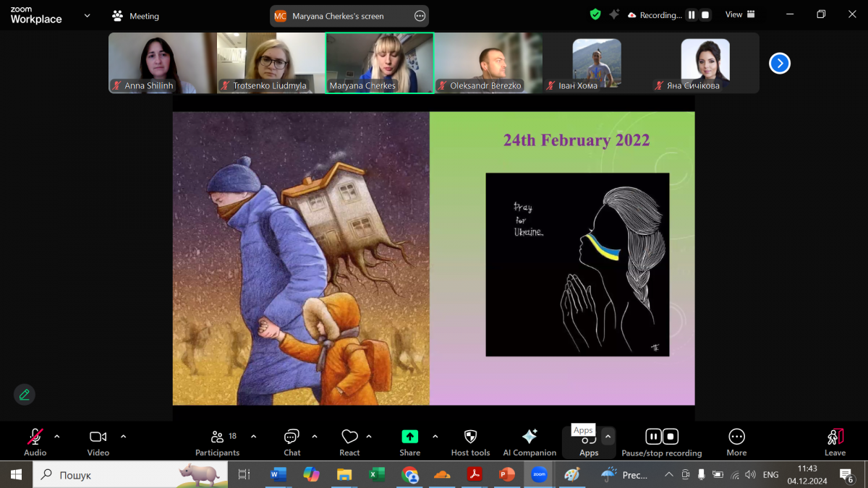Unmute the microphone Audio button
This screenshot has width=868, height=488.
click(x=35, y=437)
